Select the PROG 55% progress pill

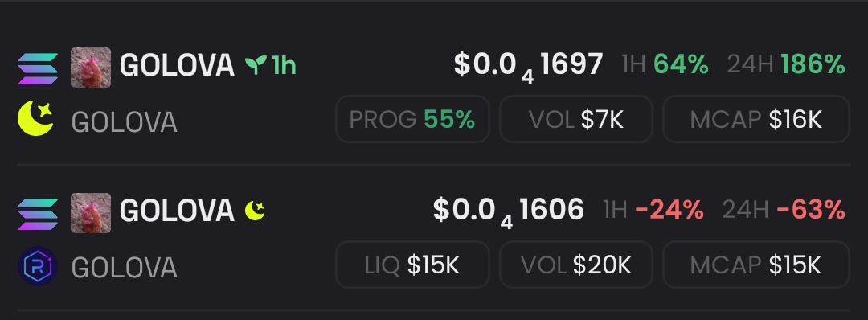tap(412, 119)
